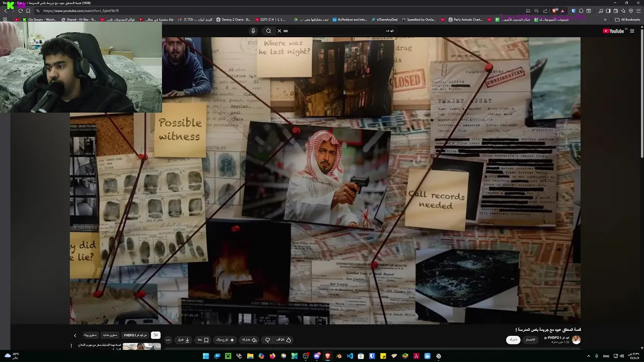Click the Subscribe (اشتراك) button
Viewport: 644px width, 362px height.
tap(513, 340)
